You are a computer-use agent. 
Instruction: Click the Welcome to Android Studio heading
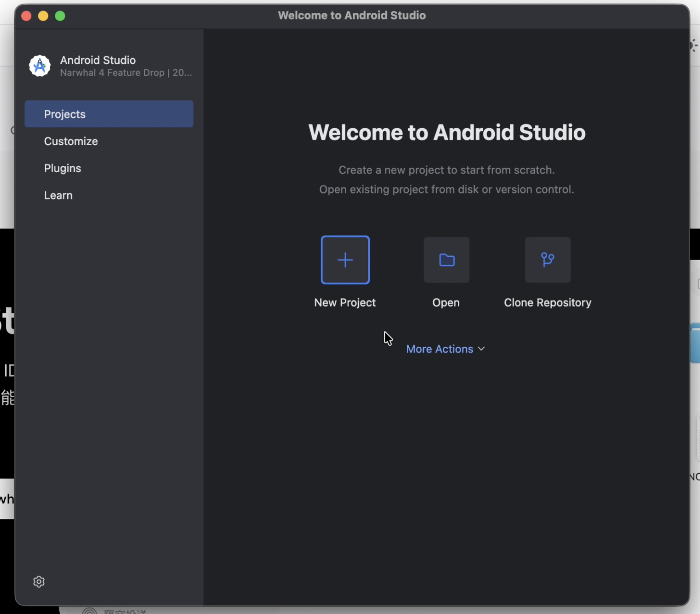coord(447,132)
